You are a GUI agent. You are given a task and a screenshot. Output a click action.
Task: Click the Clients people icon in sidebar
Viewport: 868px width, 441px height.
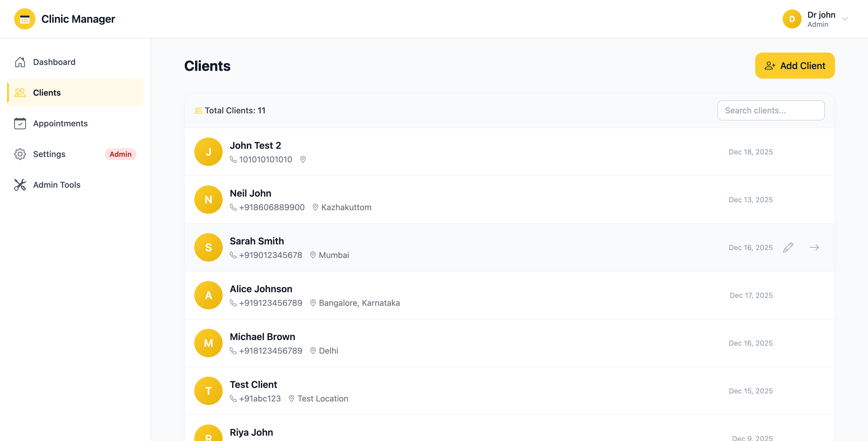[20, 93]
